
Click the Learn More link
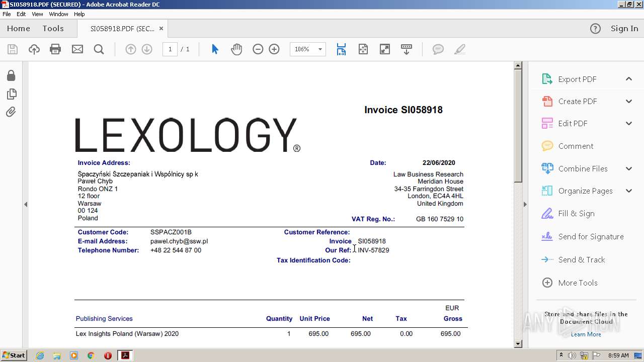click(x=586, y=334)
